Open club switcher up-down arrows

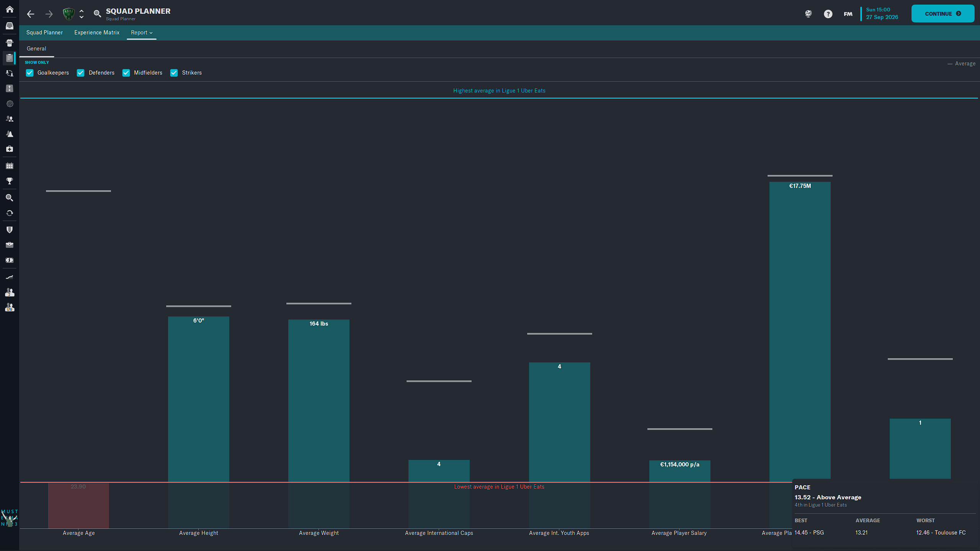tap(82, 14)
